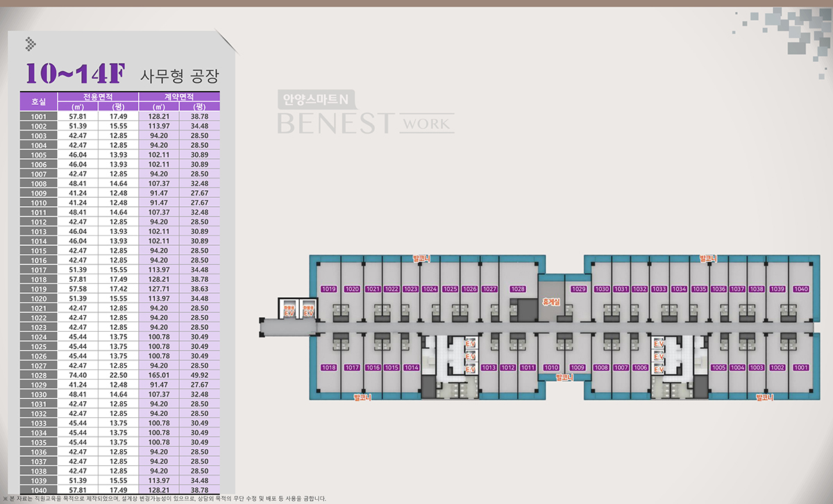Click the 호실 column header
833x504 pixels.
39,101
